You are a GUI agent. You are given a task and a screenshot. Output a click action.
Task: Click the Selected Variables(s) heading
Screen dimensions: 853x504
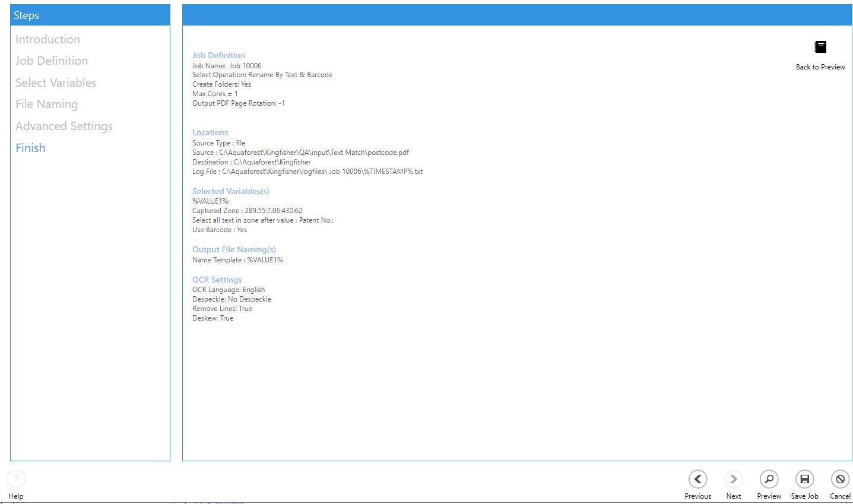[x=230, y=191]
